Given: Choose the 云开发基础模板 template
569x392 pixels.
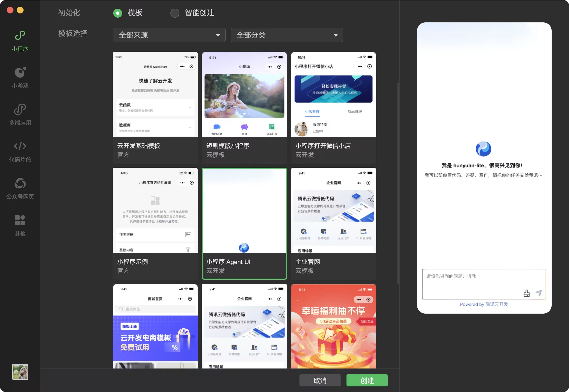Looking at the screenshot, I should (x=155, y=108).
